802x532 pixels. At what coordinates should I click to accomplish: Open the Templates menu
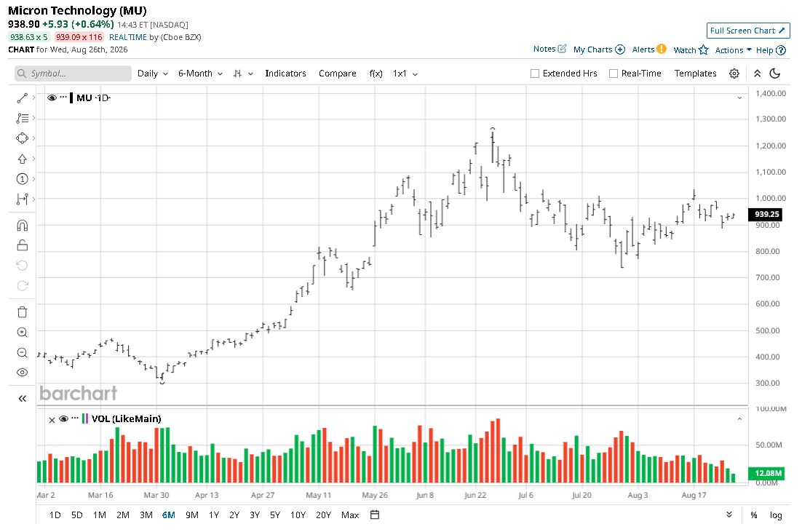pos(695,74)
